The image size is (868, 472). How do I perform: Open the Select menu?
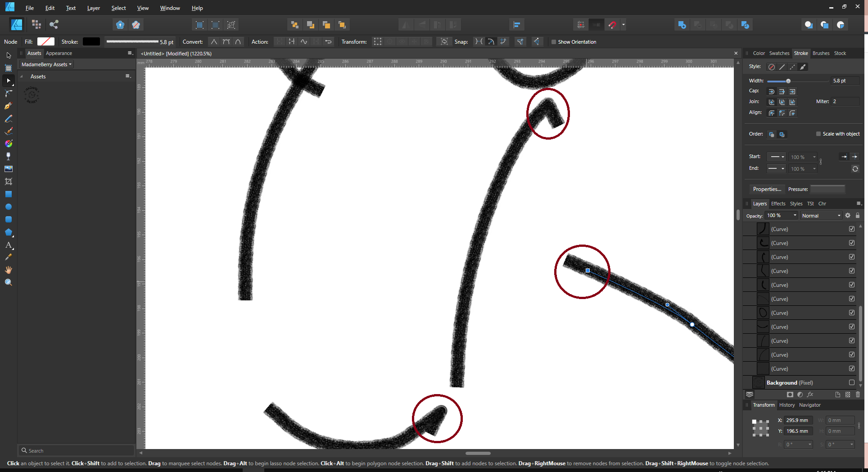pos(118,8)
